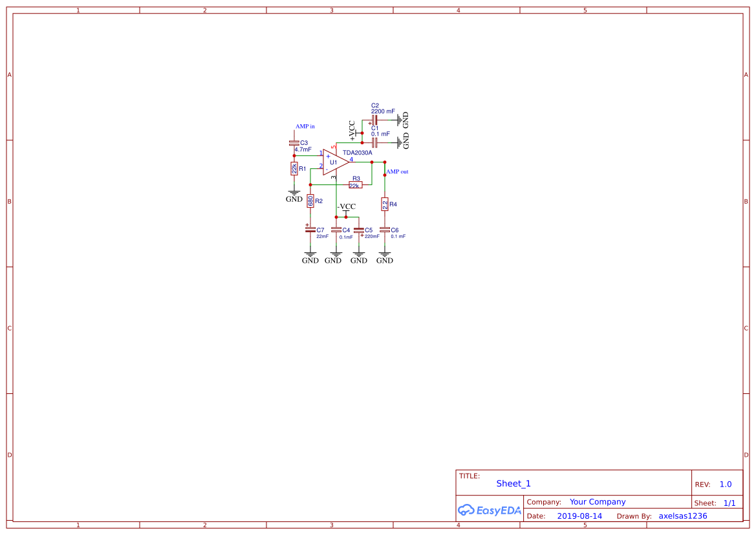756x535 pixels.
Task: Click the C2 2200 mF capacitor symbol
Action: pos(375,118)
